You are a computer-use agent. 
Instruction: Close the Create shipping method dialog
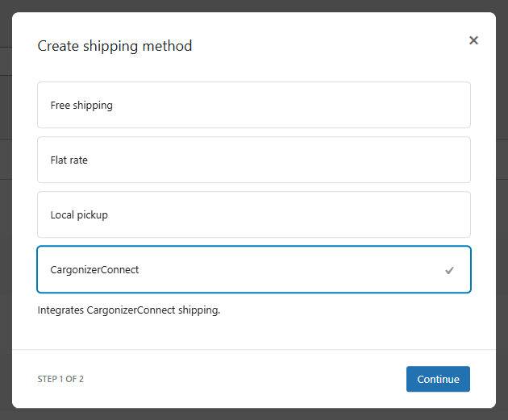pyautogui.click(x=473, y=40)
